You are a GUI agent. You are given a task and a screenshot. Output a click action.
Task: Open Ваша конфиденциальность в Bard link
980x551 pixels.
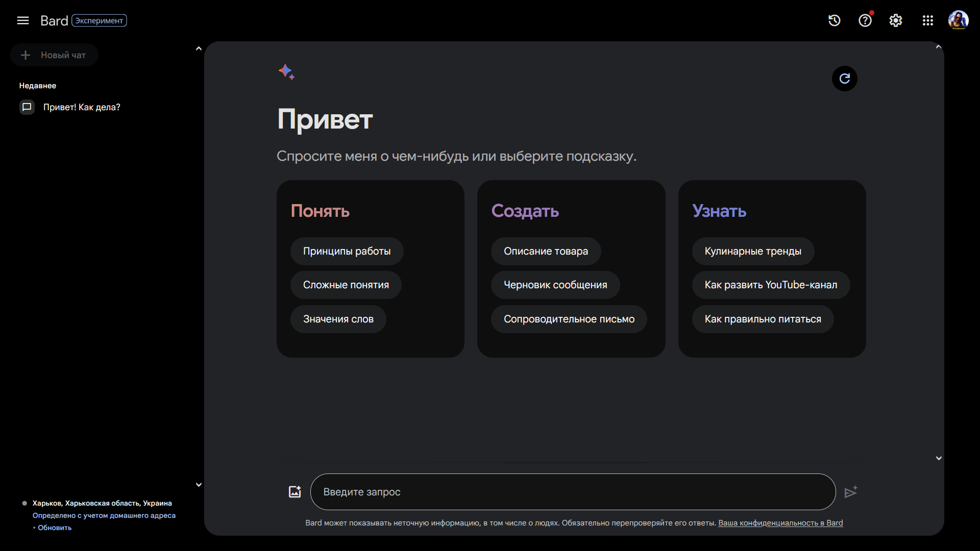780,523
